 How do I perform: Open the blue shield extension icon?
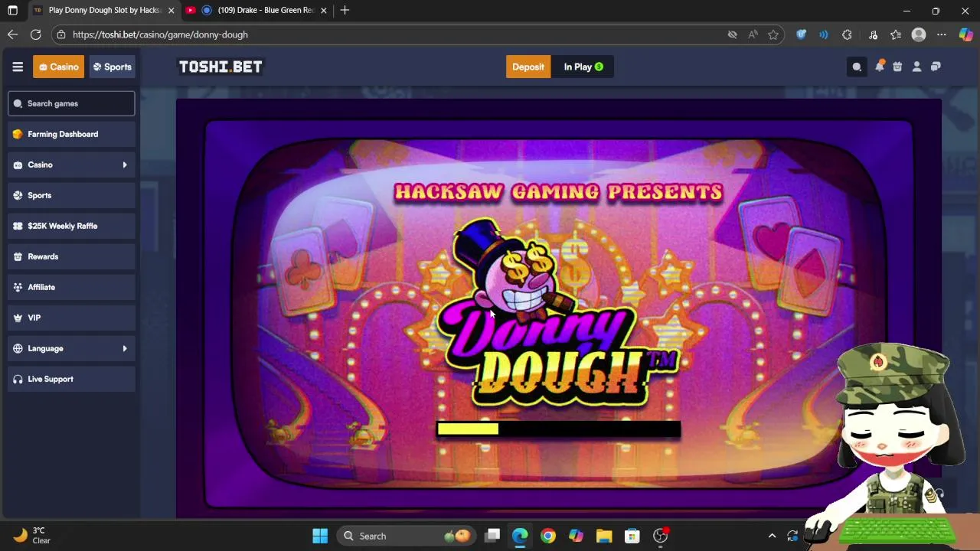point(801,34)
